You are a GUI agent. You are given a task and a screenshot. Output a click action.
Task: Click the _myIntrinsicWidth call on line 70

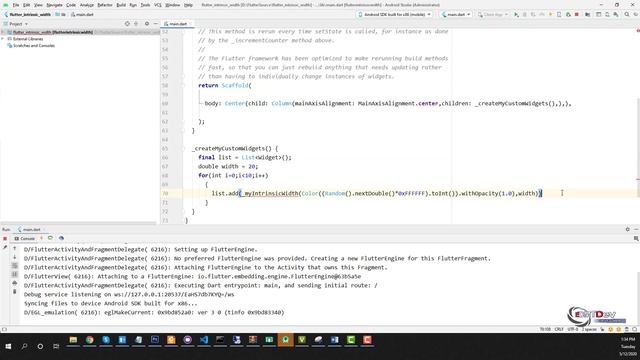270,193
